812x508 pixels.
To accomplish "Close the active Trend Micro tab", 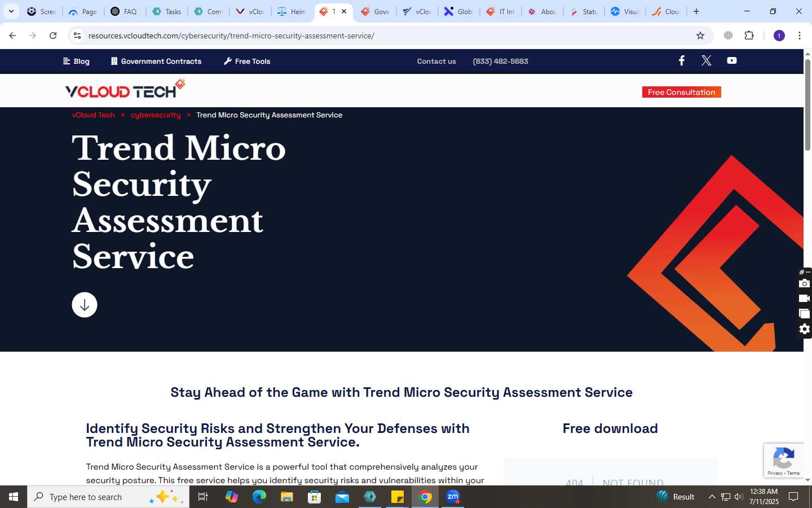I will point(344,11).
